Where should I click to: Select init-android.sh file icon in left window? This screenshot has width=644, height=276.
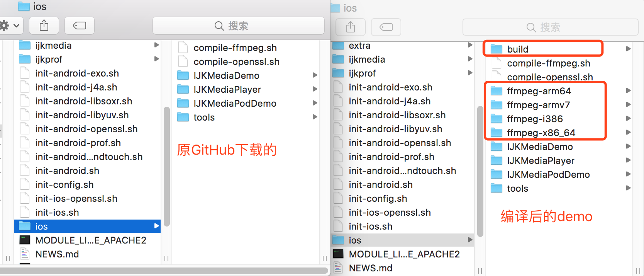25,171
